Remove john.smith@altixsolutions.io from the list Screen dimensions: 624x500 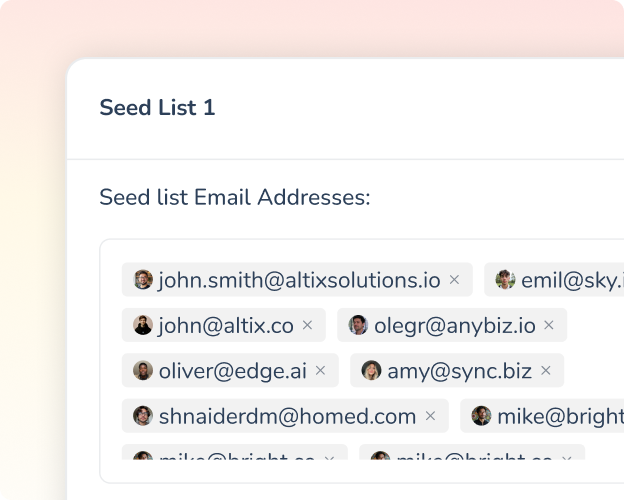[x=454, y=280]
